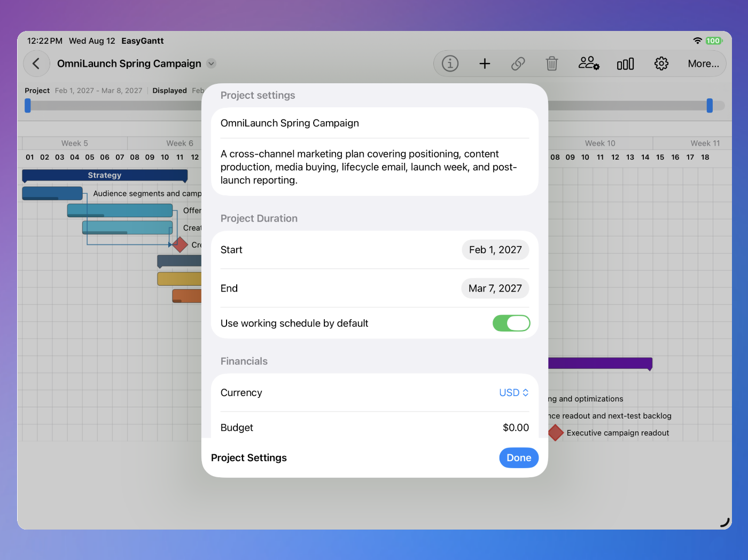Viewport: 748px width, 560px height.
Task: Select the left timeline range handle
Action: (28, 106)
